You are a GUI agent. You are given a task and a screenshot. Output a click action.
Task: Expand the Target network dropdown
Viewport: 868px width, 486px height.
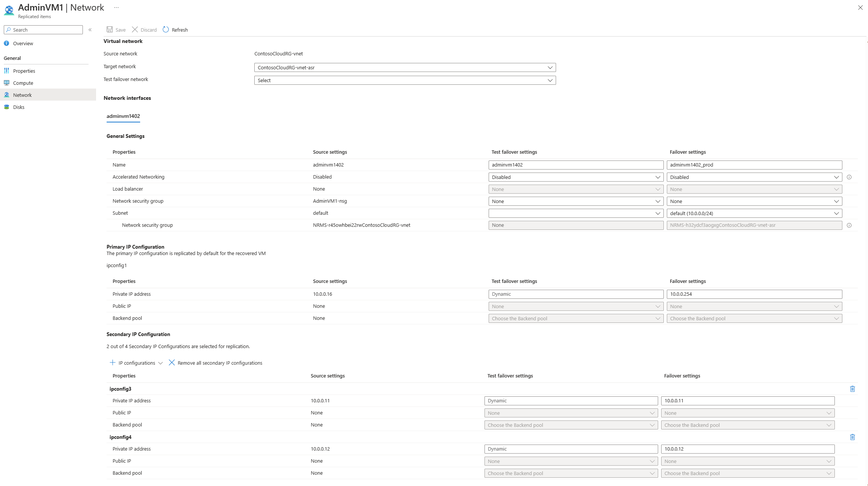point(549,67)
